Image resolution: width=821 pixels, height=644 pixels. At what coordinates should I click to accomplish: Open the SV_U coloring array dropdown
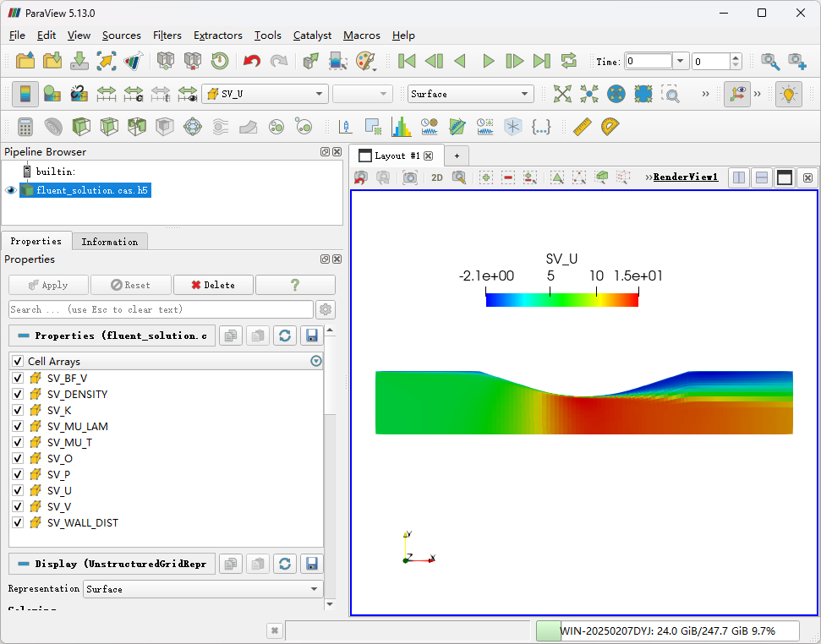(x=265, y=94)
